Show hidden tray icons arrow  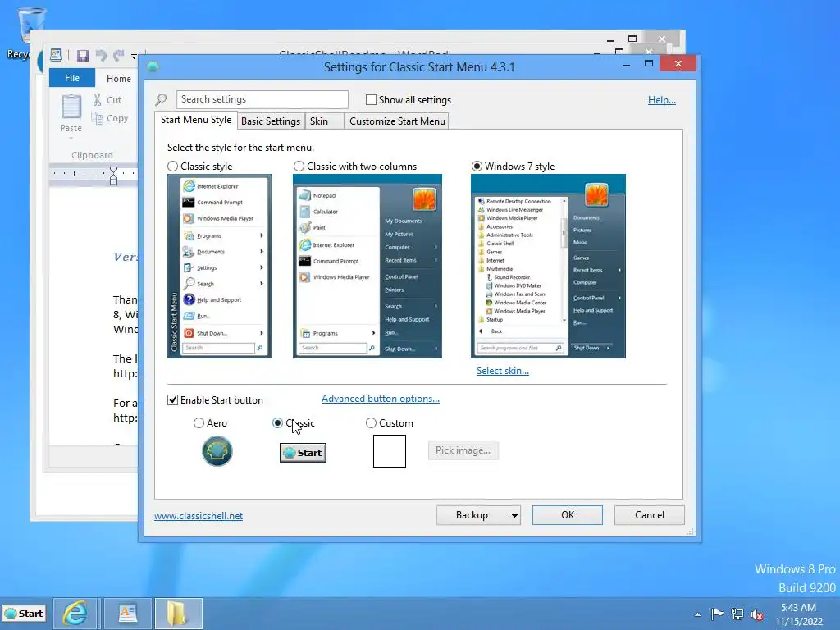tap(697, 614)
